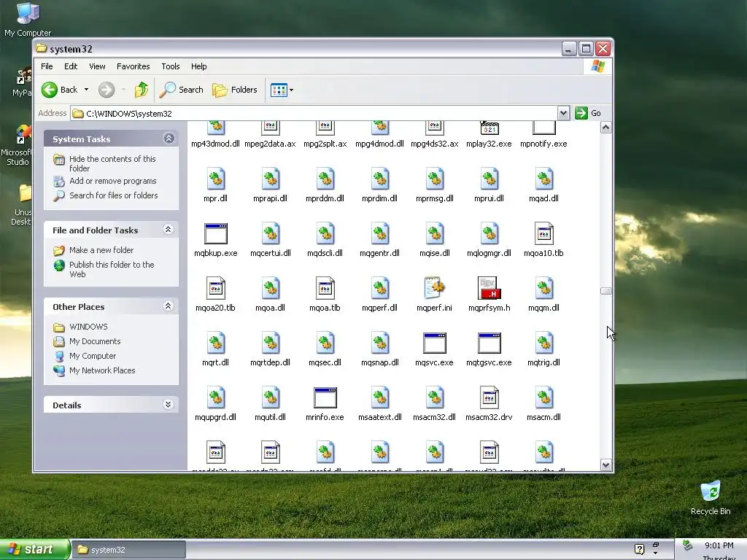Select the mqtrig.dll file icon
Image resolution: width=747 pixels, height=560 pixels.
coord(543,343)
